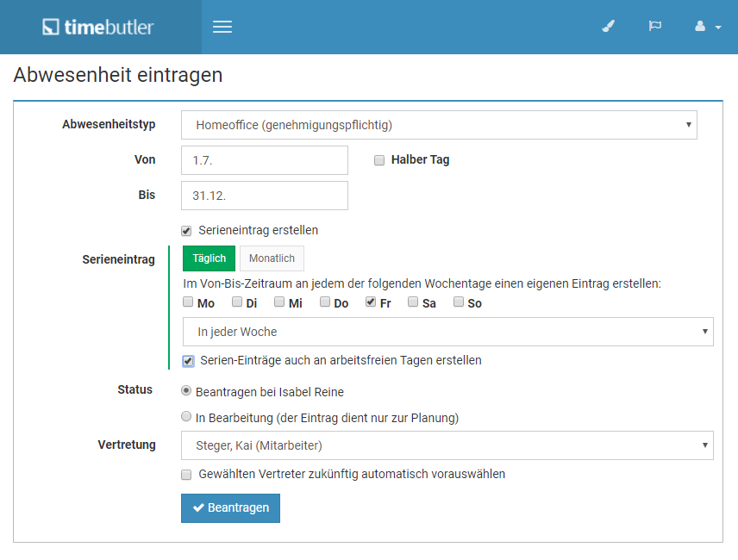
Task: Toggle the Halber Tag checkbox
Action: pyautogui.click(x=378, y=160)
